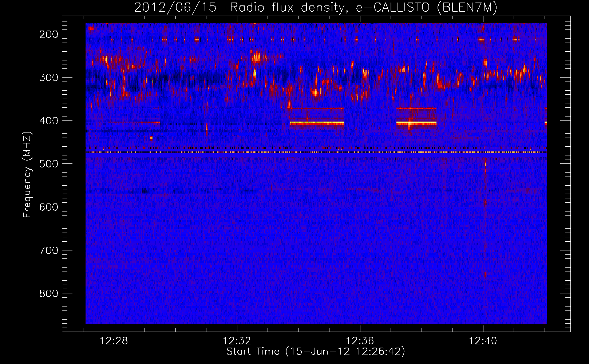Click the 12:32 time tick label
This screenshot has height=364, width=589.
click(x=237, y=341)
